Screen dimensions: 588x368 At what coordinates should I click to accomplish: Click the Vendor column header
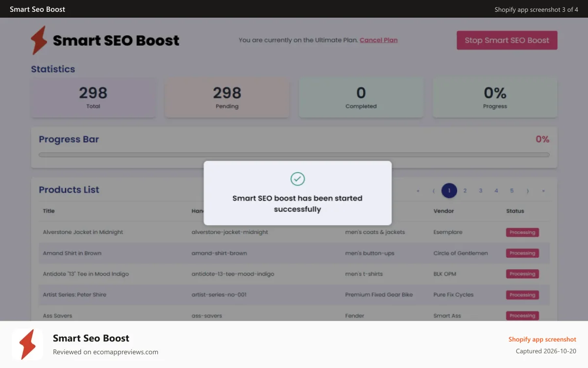(x=444, y=211)
